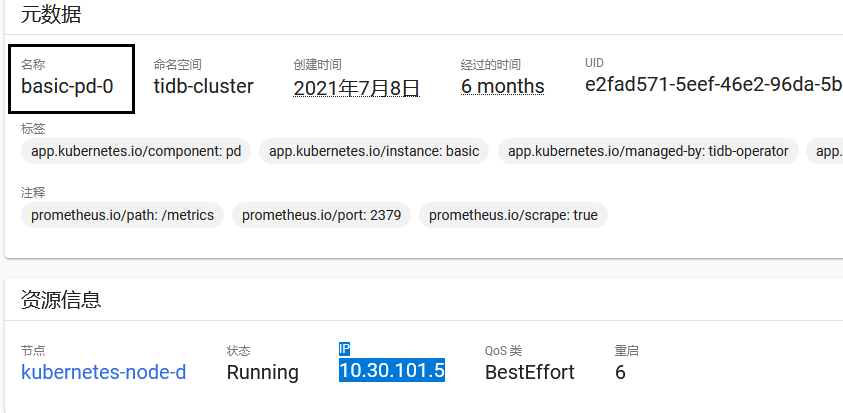Viewport: 843px width, 413px height.
Task: Click the prometheus.io/path: /metrics annotation chip
Action: tap(122, 215)
